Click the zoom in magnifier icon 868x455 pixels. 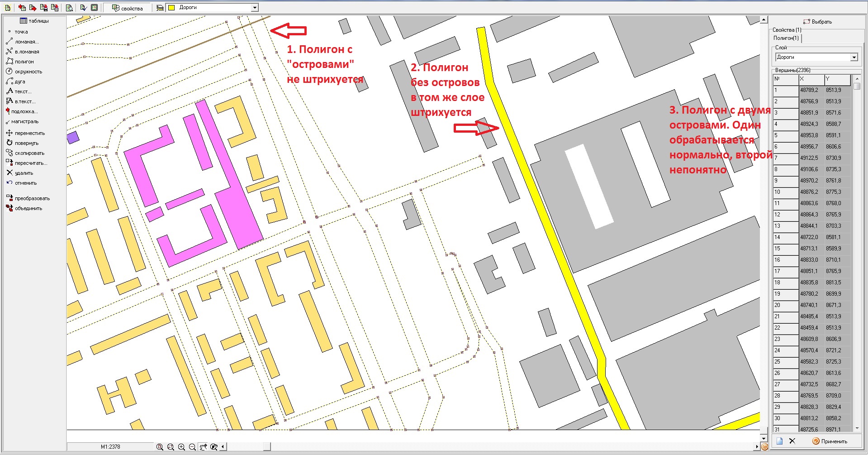pos(181,447)
